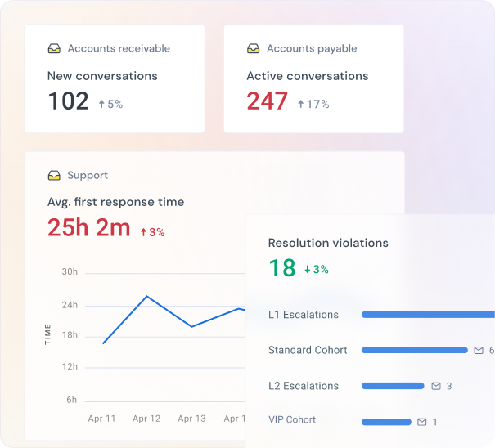
Task: Select the Standard Cohort progress bar
Action: [414, 351]
